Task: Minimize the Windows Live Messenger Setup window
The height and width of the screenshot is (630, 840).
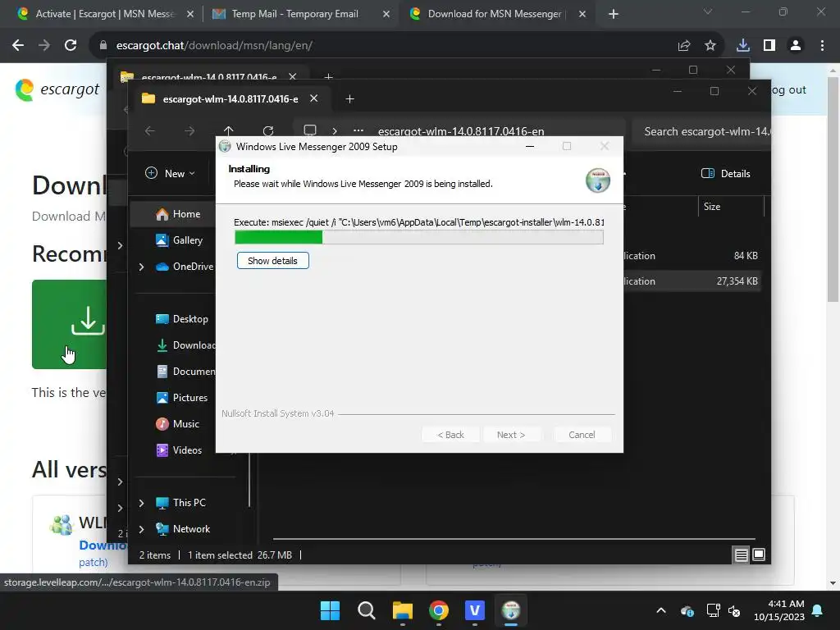Action: 530,146
